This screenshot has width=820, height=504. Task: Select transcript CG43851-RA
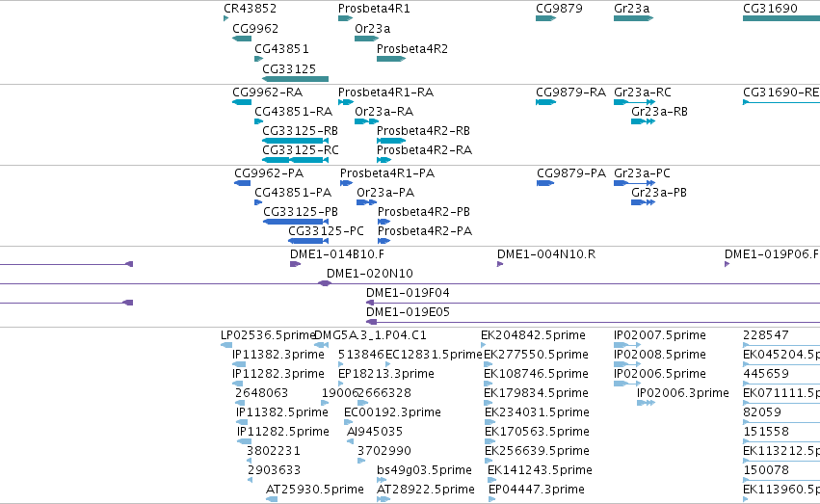point(293,112)
